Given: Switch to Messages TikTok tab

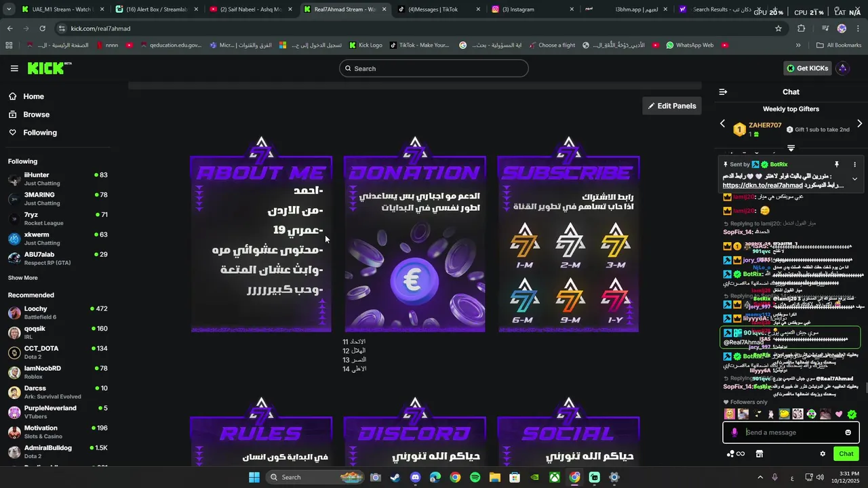Looking at the screenshot, I should tap(439, 9).
